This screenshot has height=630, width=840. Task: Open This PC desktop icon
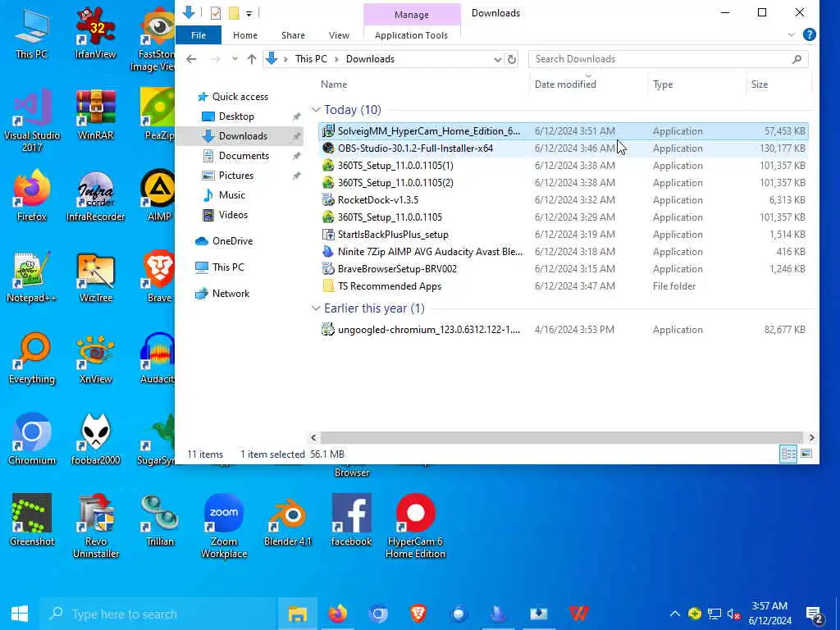(32, 33)
